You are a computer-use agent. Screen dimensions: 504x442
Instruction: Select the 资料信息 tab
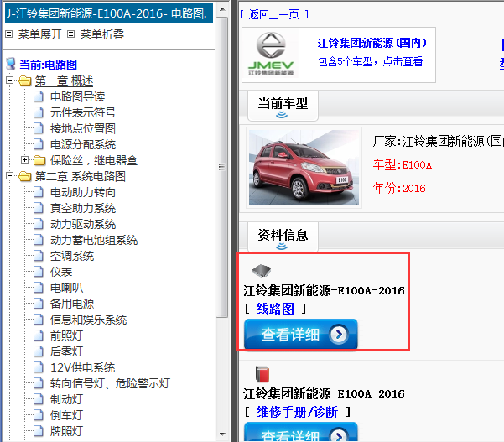click(x=283, y=237)
